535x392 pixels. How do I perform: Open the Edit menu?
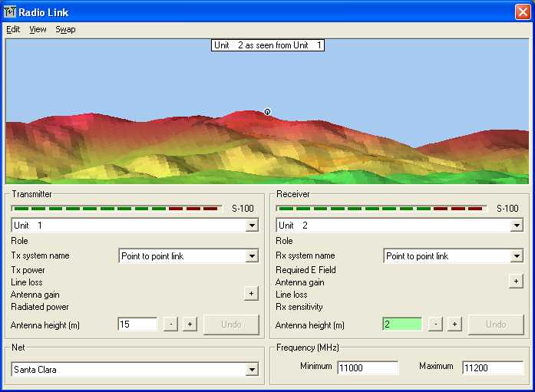coord(13,29)
